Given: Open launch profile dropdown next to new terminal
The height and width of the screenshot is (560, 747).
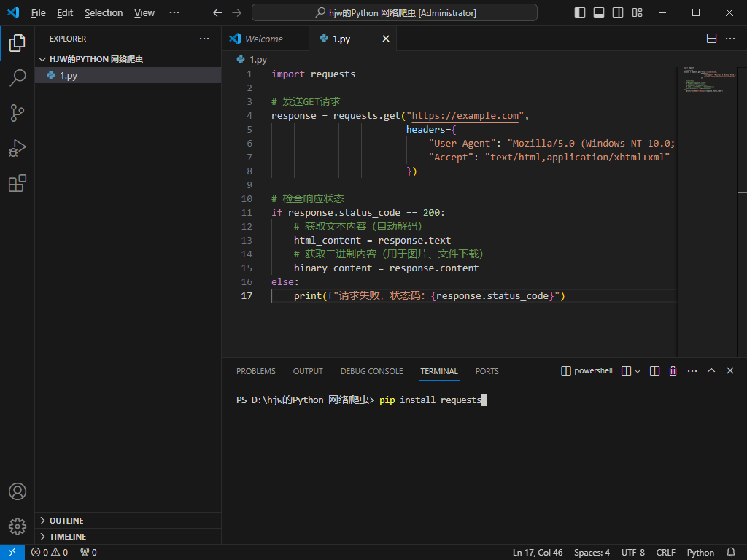Looking at the screenshot, I should click(x=638, y=371).
